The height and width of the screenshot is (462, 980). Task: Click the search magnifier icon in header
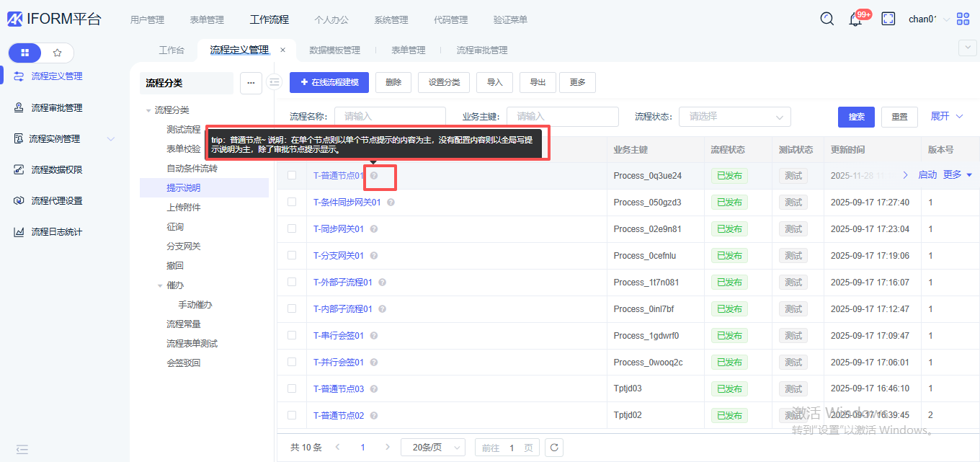[827, 19]
